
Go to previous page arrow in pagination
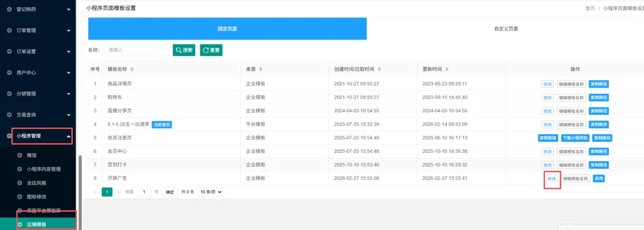point(95,192)
